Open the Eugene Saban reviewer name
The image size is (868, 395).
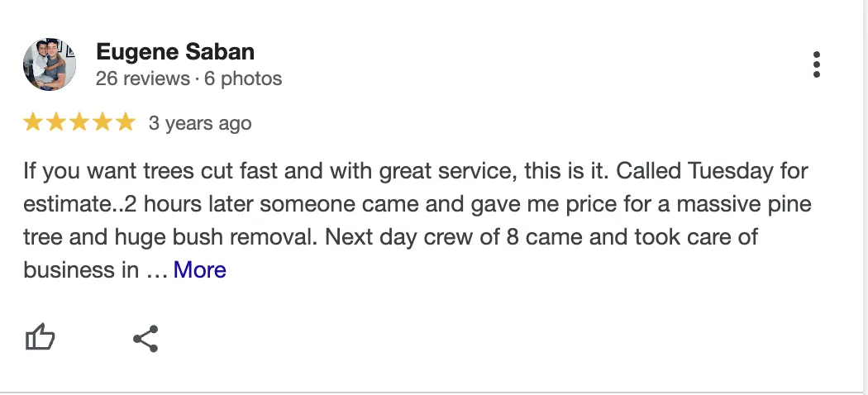175,52
